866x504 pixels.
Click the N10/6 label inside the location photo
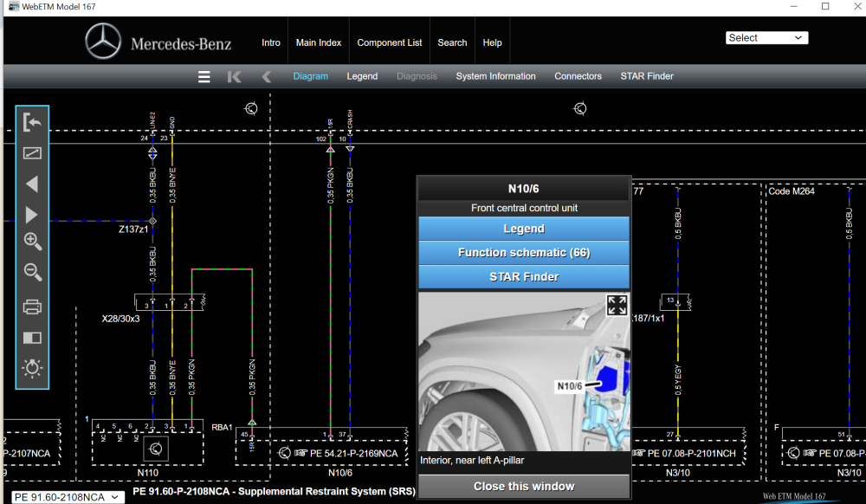click(570, 386)
